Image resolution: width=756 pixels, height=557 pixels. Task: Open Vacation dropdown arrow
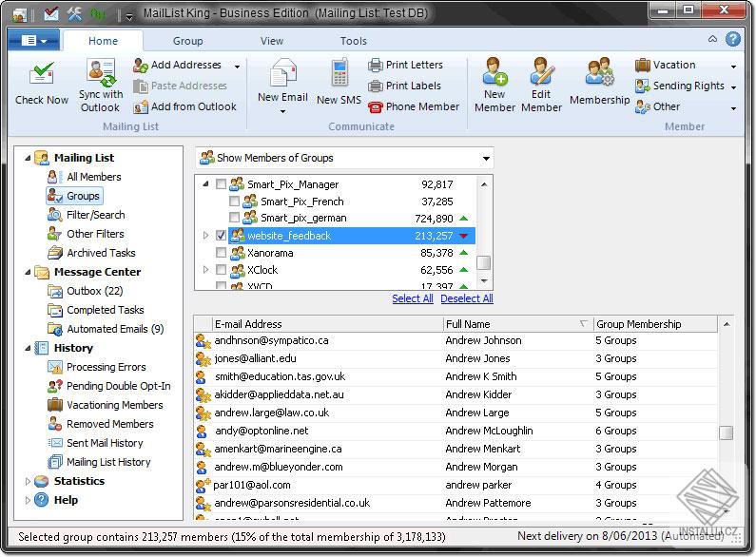coord(733,67)
